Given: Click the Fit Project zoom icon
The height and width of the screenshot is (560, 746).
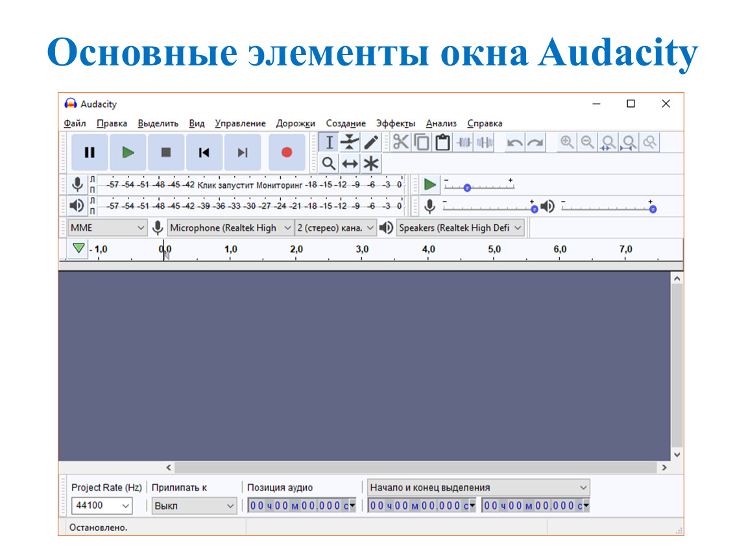Looking at the screenshot, I should click(629, 142).
